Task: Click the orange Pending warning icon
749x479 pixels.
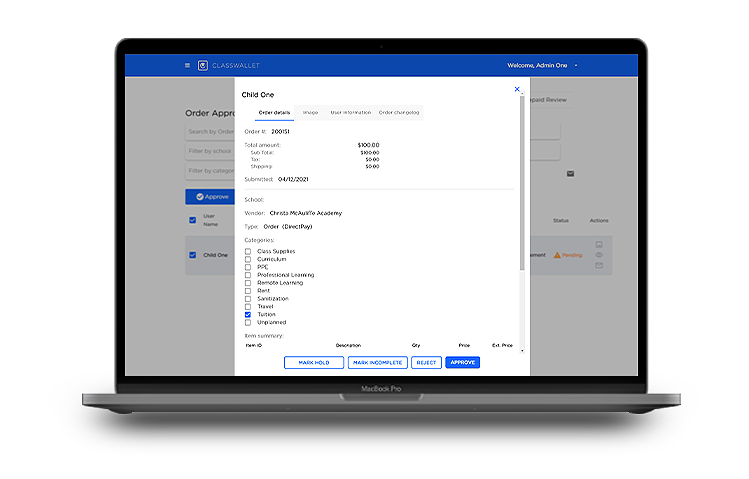Action: click(557, 255)
